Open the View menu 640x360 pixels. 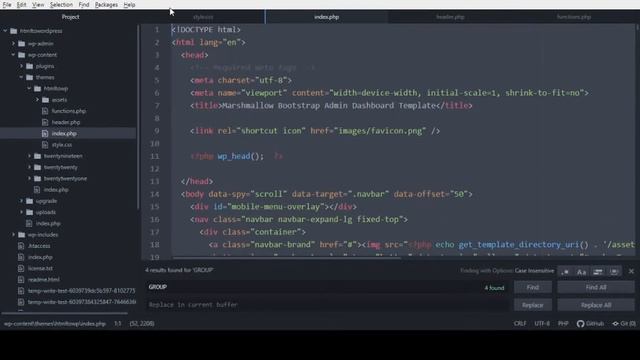[x=38, y=5]
